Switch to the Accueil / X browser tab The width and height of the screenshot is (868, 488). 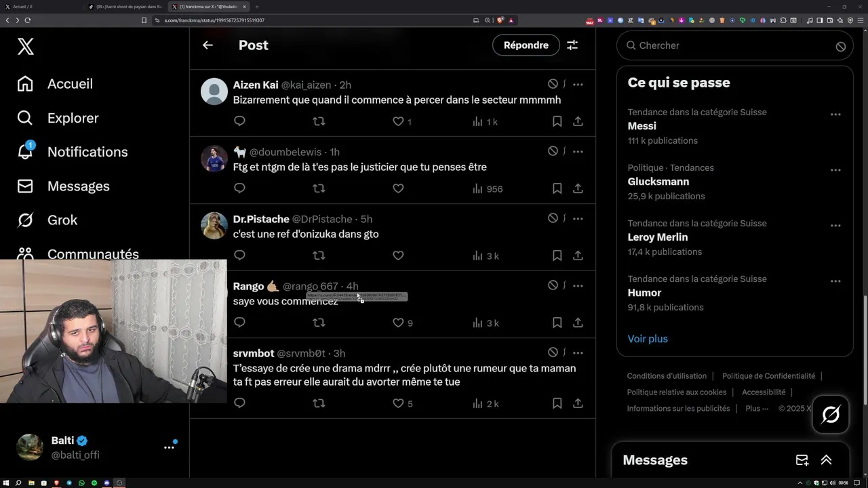point(41,6)
